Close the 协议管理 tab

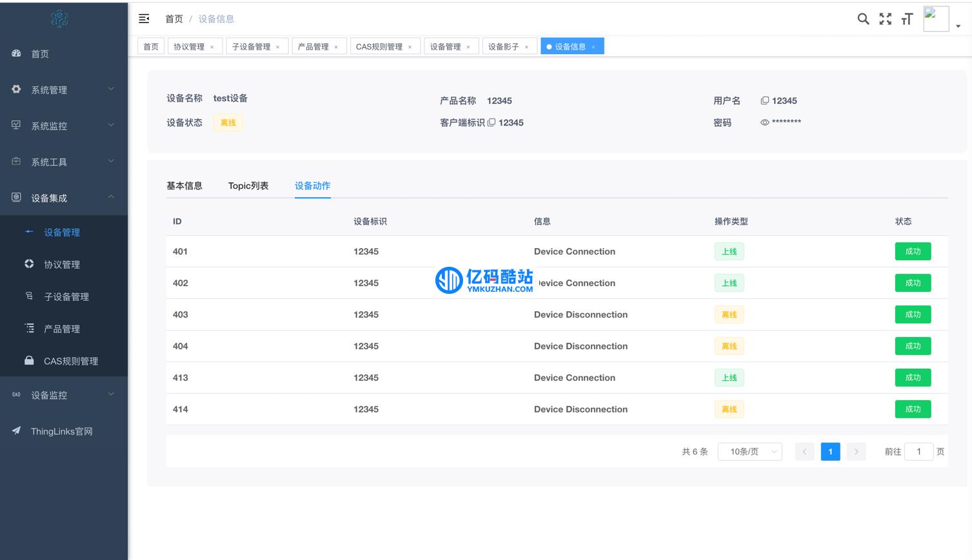pos(212,47)
